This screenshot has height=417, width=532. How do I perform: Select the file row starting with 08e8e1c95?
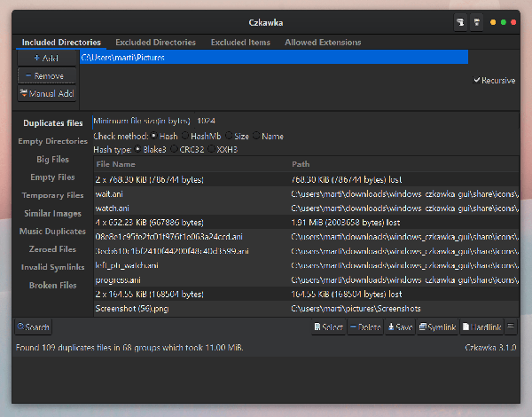[x=307, y=237]
